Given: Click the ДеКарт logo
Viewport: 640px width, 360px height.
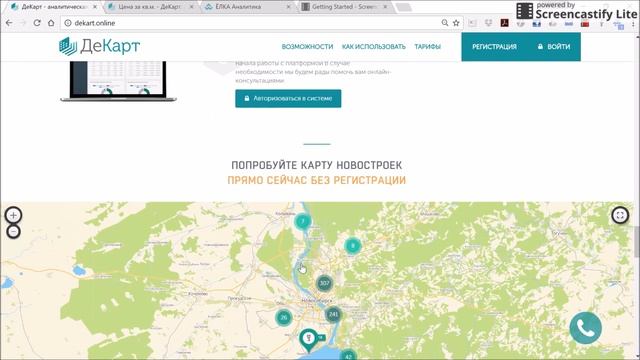Looking at the screenshot, I should tap(99, 46).
